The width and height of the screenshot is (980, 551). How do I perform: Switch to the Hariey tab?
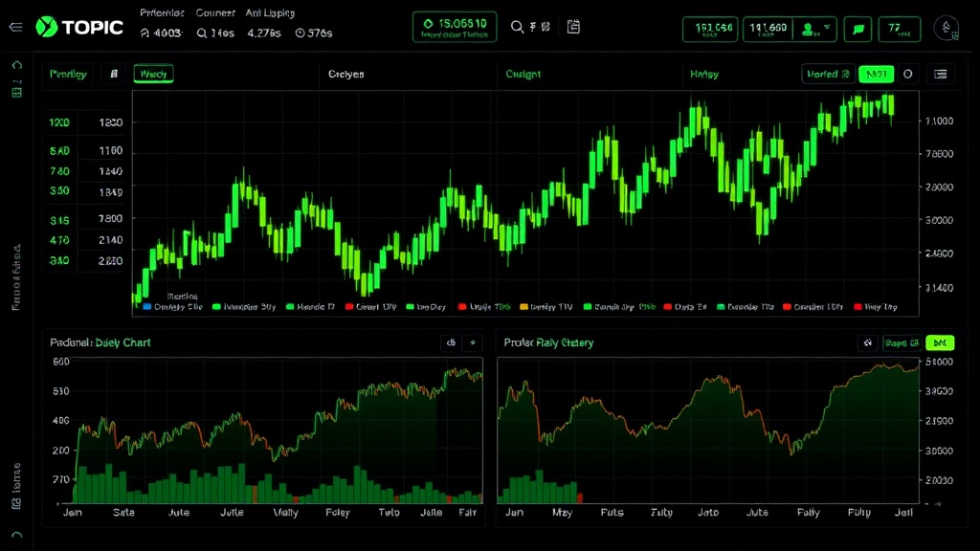point(704,74)
